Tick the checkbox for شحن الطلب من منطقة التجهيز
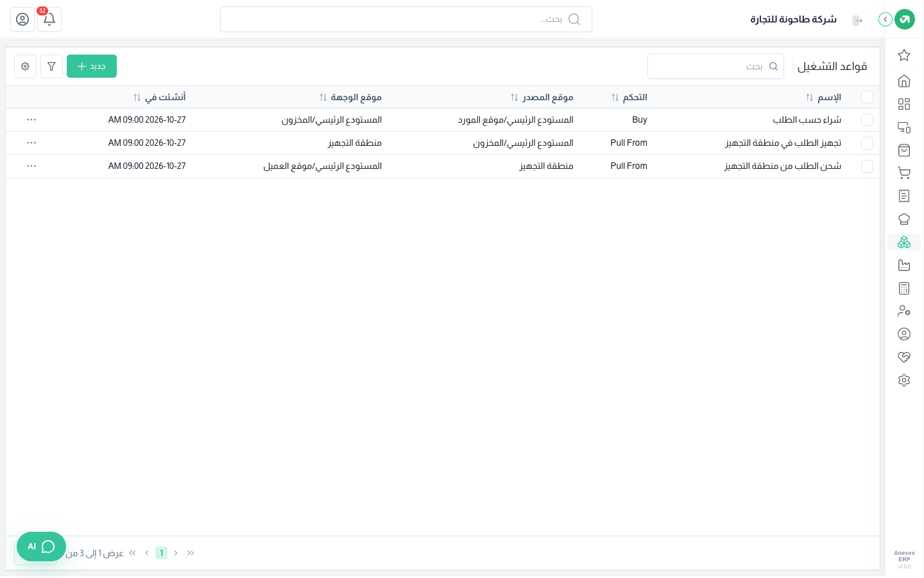 pyautogui.click(x=867, y=166)
